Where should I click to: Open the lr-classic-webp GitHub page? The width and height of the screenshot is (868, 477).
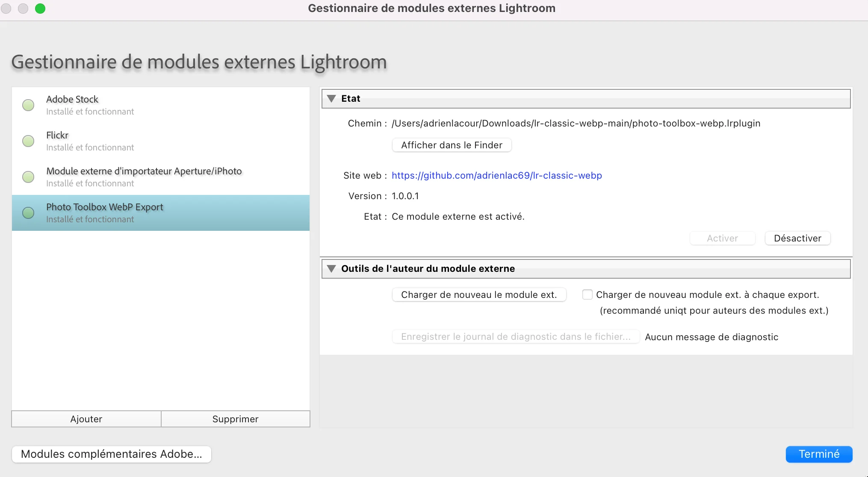click(x=496, y=175)
